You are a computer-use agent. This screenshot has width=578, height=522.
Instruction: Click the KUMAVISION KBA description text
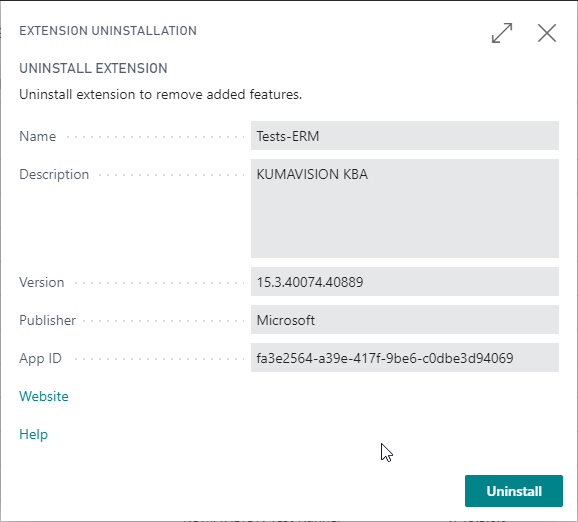(312, 174)
